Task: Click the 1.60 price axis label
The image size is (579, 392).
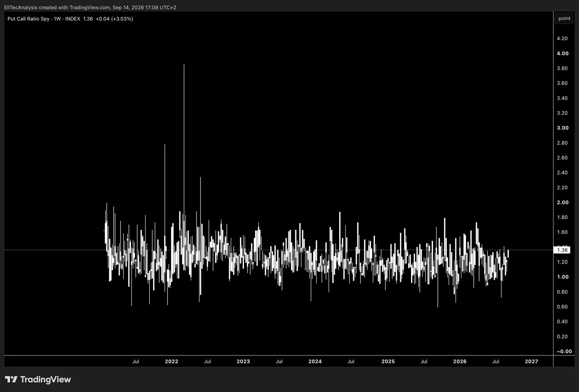Action: tap(562, 232)
